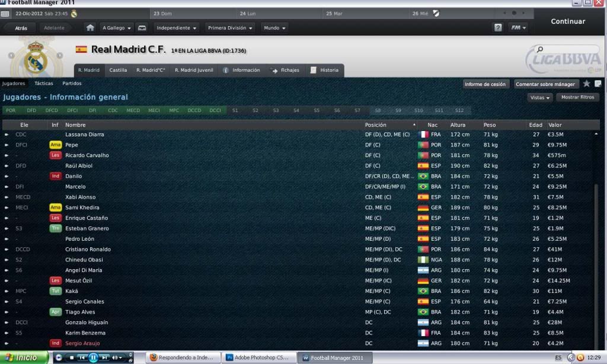This screenshot has width=607, height=364.
Task: Expand Cristiano Ronaldo row arrow
Action: coord(6,250)
